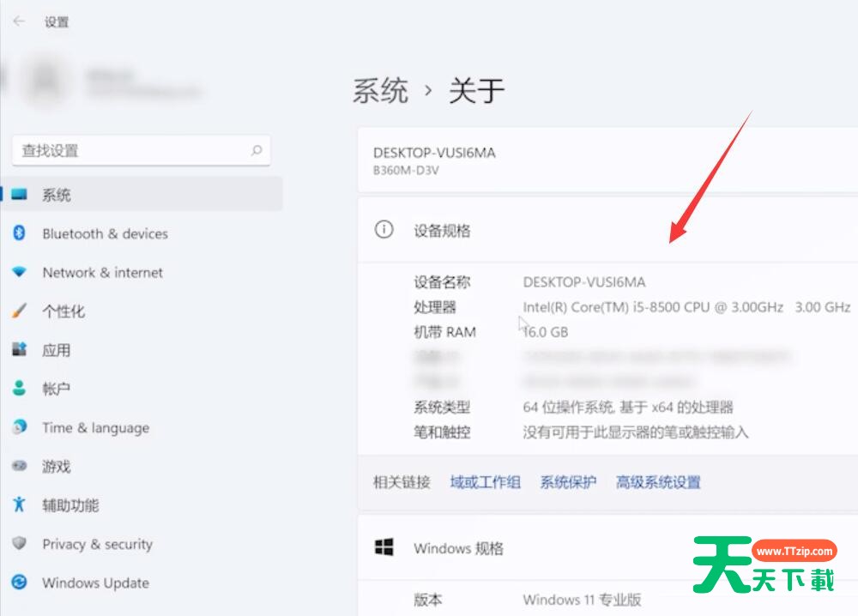Open the 系统保护 link
The height and width of the screenshot is (616, 858).
coord(568,482)
